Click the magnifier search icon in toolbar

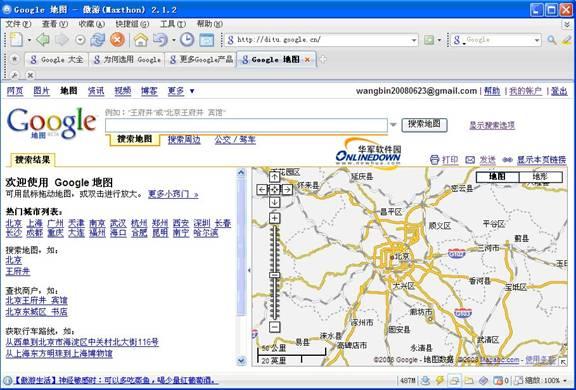(551, 40)
